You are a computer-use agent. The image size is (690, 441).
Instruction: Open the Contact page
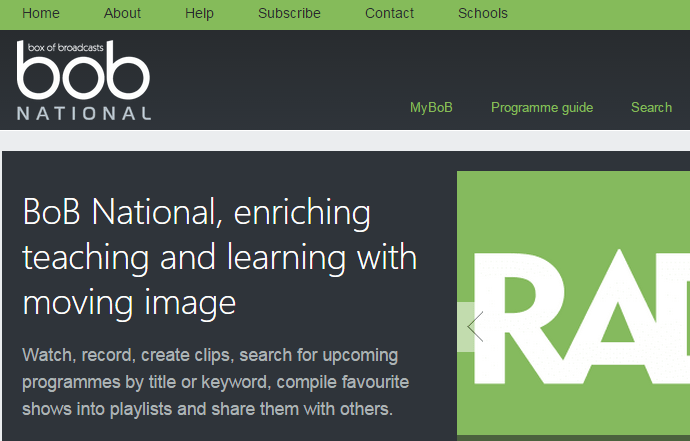(389, 14)
